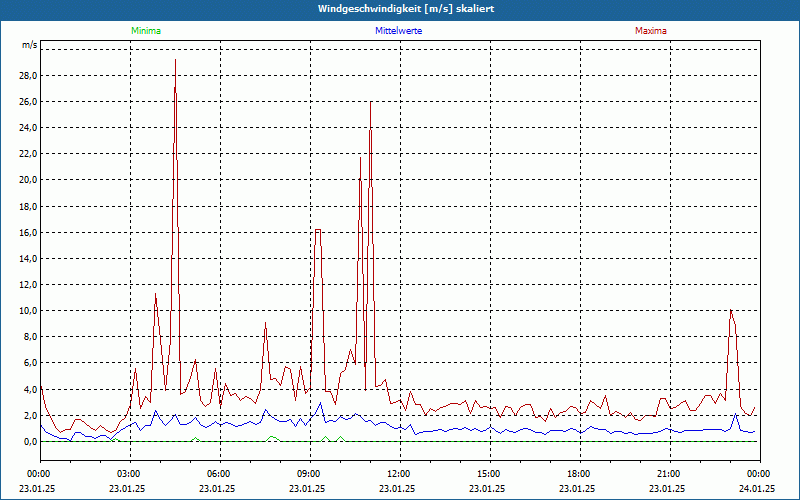Click the red maxima peak reaching 26 m/s

370,103
